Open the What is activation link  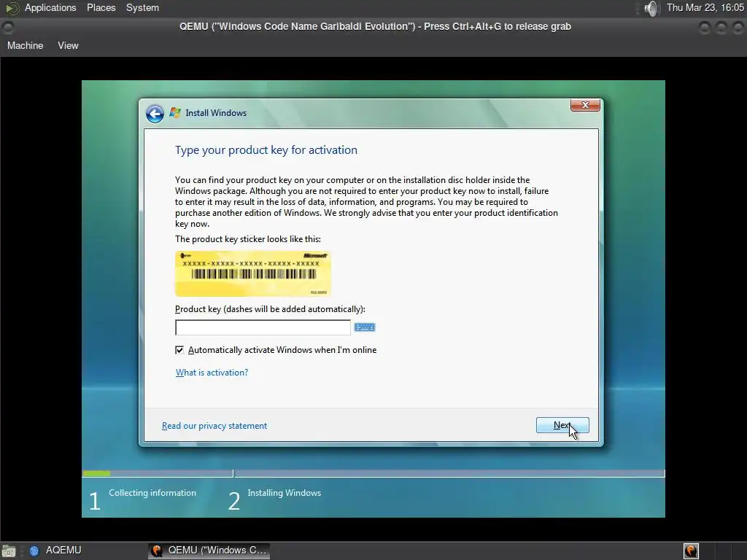click(x=212, y=373)
